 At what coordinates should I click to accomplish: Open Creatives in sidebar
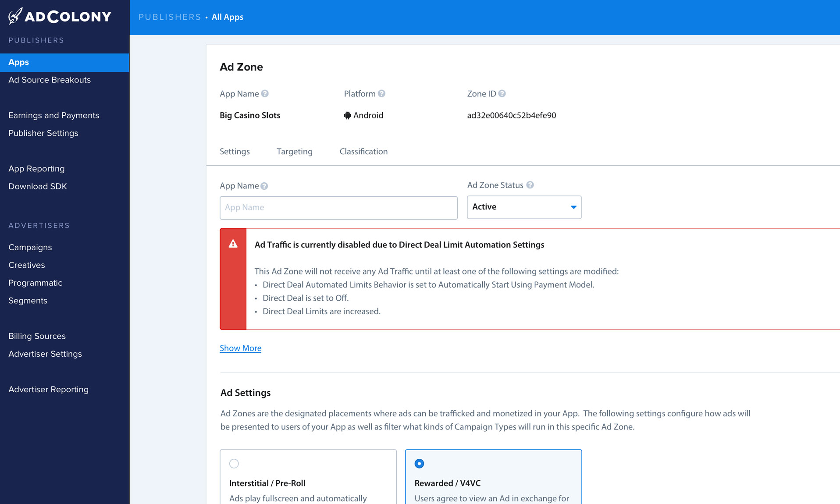coord(26,265)
